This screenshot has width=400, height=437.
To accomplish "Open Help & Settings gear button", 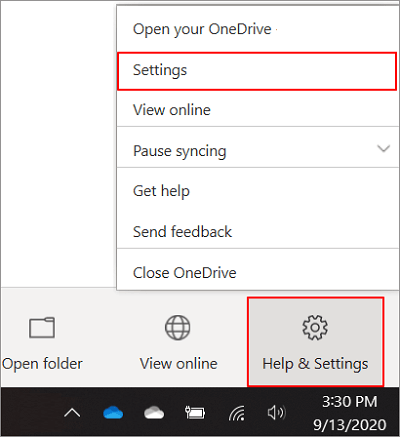I will [315, 342].
